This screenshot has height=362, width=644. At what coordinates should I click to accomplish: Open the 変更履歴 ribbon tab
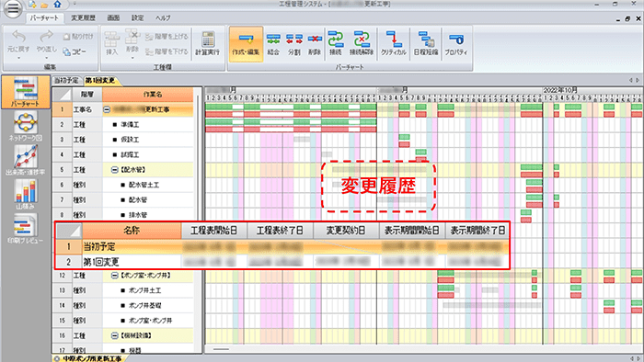[83, 18]
